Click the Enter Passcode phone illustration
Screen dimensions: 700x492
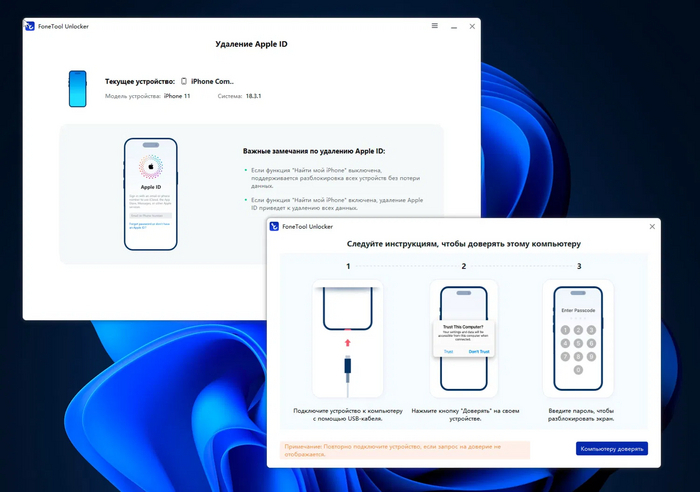[578, 339]
